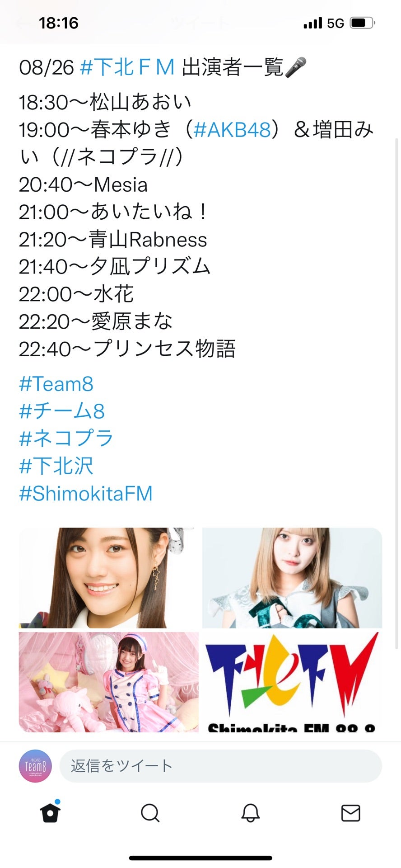Screen dimensions: 401x868
Task: View the blonde girl photo
Action: pos(292,578)
